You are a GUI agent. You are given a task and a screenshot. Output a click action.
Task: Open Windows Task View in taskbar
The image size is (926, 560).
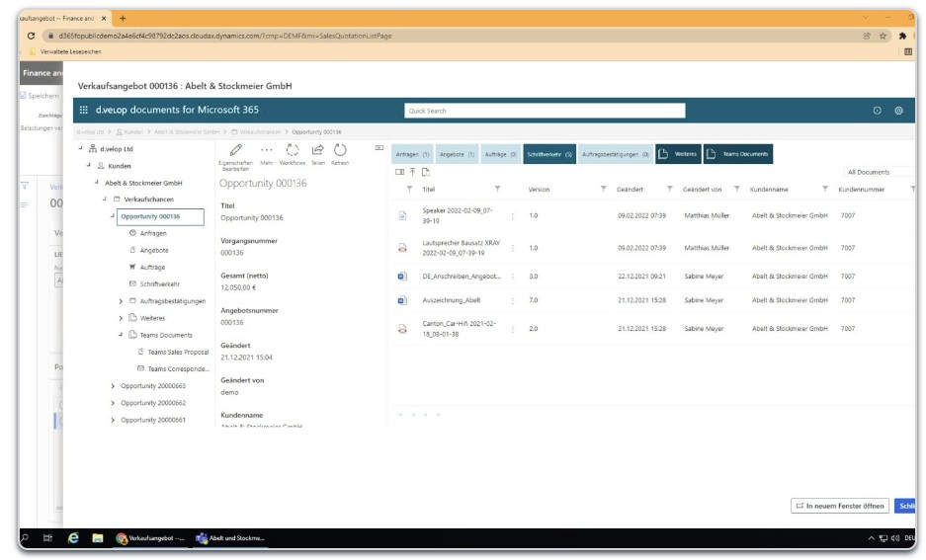coord(47,538)
